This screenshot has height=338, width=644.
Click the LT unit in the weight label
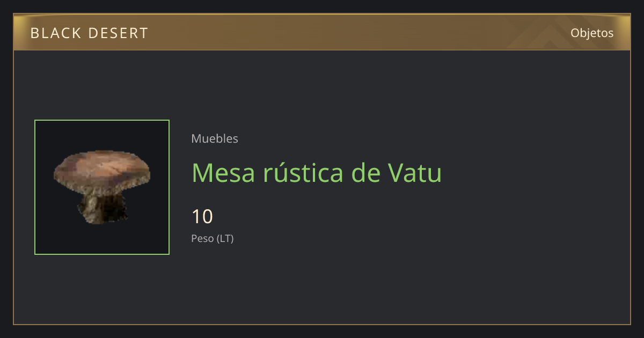[225, 238]
